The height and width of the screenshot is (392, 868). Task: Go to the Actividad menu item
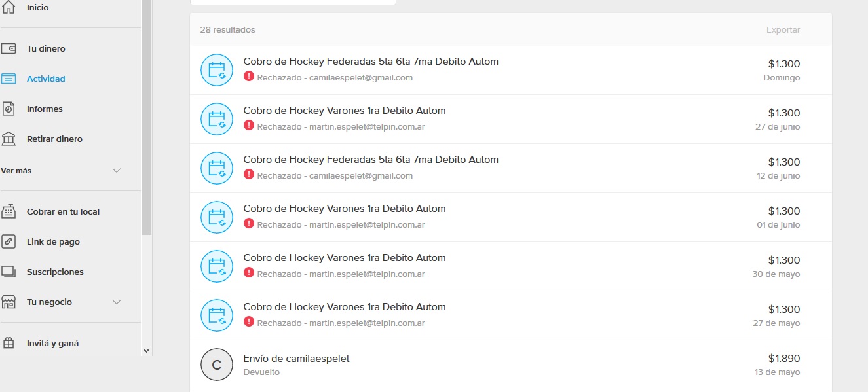[46, 79]
